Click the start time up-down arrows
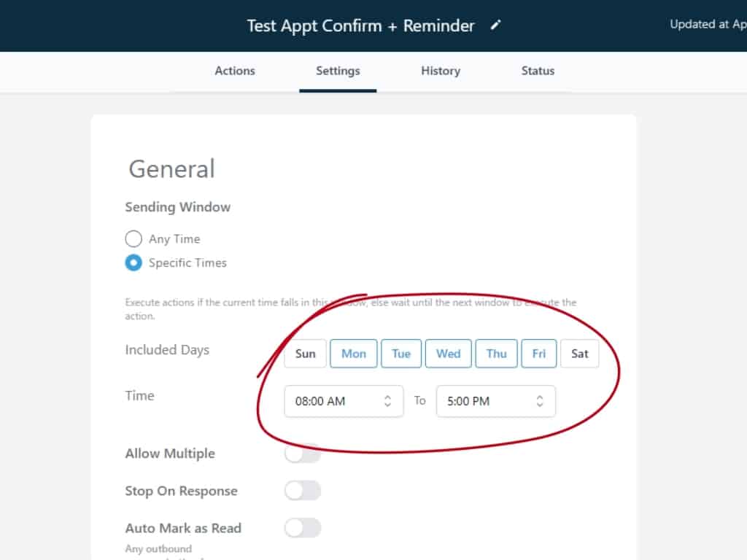This screenshot has width=747, height=560. pyautogui.click(x=388, y=401)
